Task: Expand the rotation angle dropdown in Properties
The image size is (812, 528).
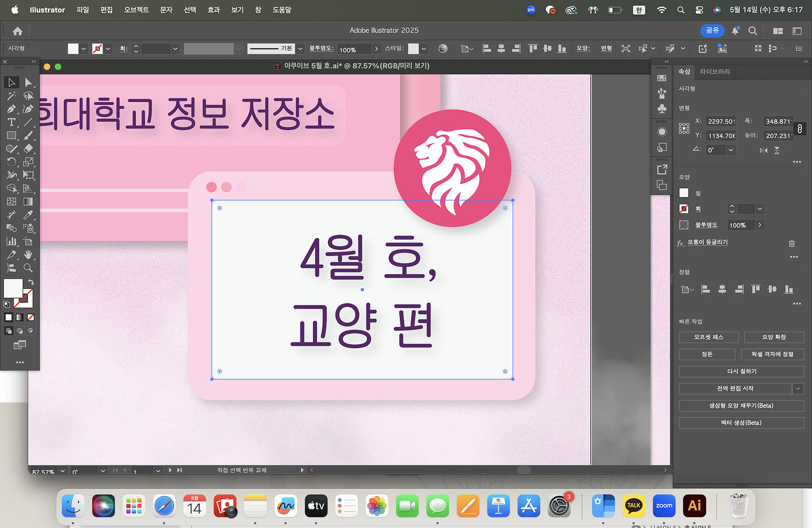Action: pyautogui.click(x=731, y=150)
